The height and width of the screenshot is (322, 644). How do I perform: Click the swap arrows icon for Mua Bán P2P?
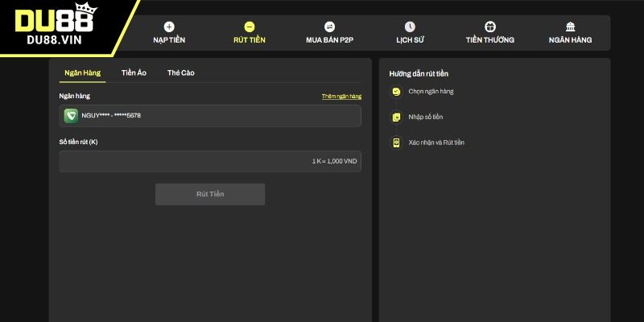[x=329, y=27]
